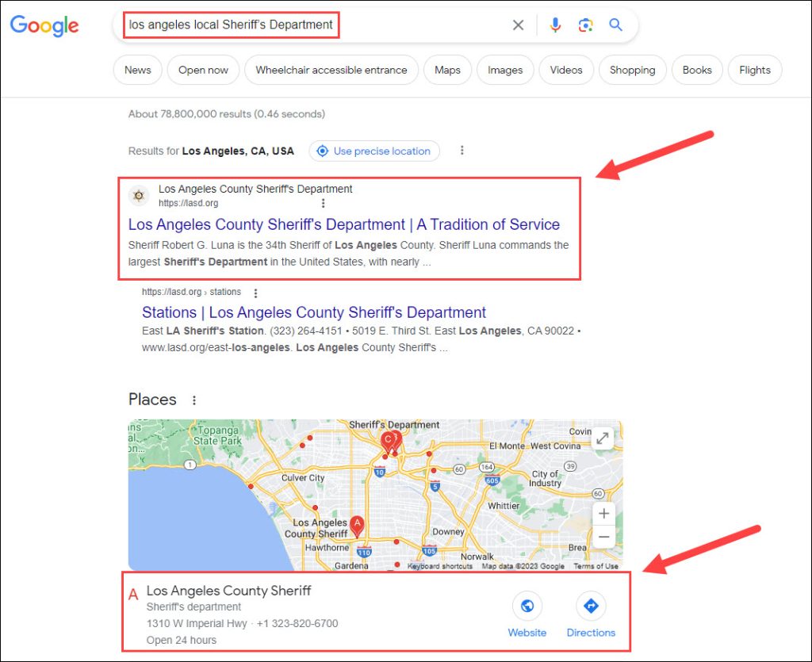Switch to Videos results
812x662 pixels.
click(566, 70)
